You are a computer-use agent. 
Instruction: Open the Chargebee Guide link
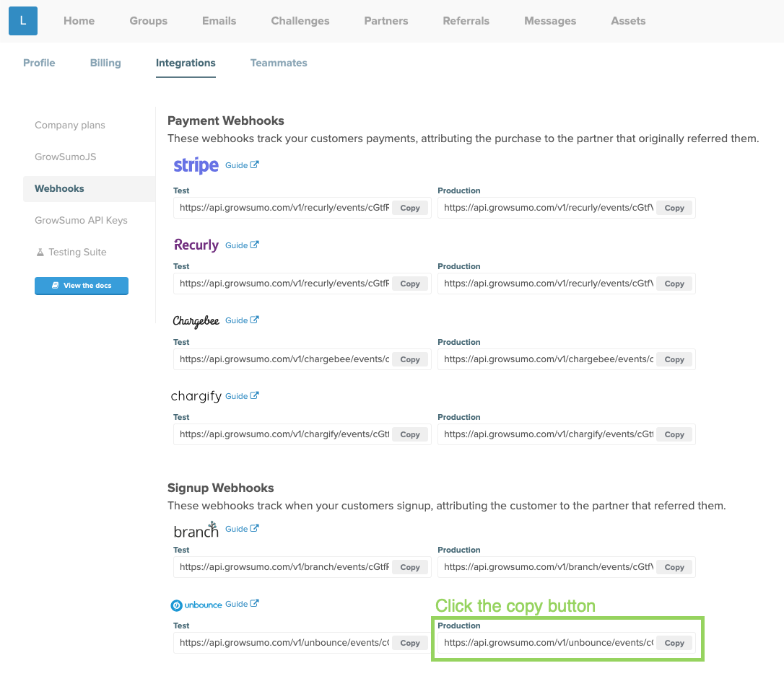coord(242,320)
